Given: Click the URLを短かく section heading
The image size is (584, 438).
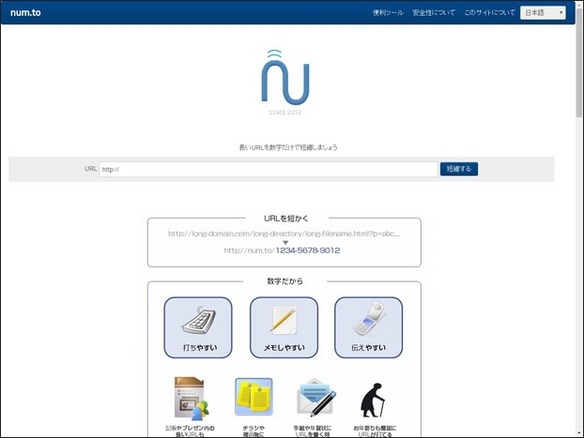Looking at the screenshot, I should pyautogui.click(x=286, y=219).
